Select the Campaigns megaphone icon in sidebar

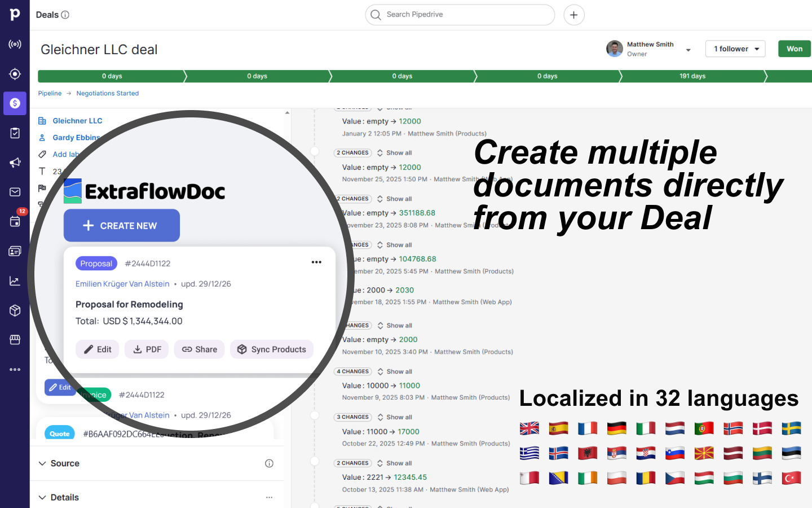coord(15,163)
